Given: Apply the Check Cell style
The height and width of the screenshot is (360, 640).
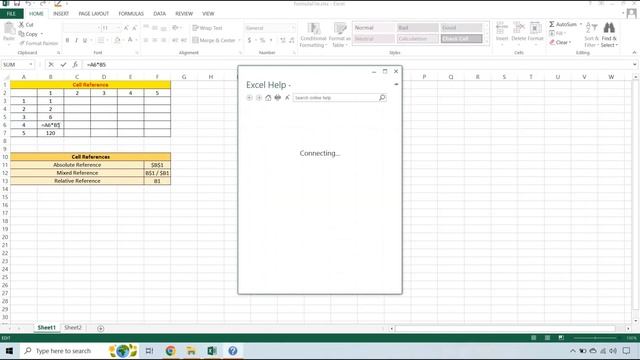Looking at the screenshot, I should (461, 39).
